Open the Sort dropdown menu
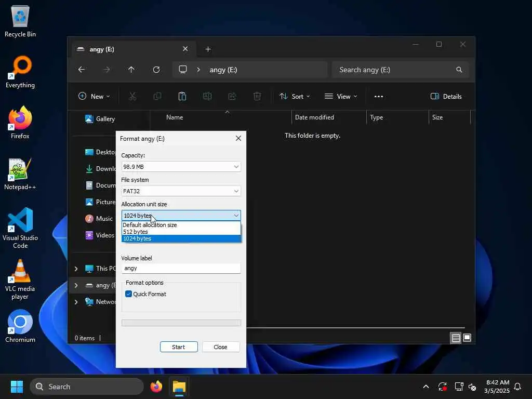Viewport: 532px width, 399px height. coord(295,96)
